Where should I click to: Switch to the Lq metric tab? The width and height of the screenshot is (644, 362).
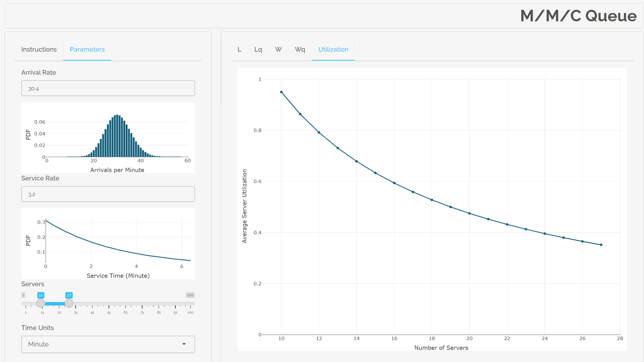click(x=258, y=49)
